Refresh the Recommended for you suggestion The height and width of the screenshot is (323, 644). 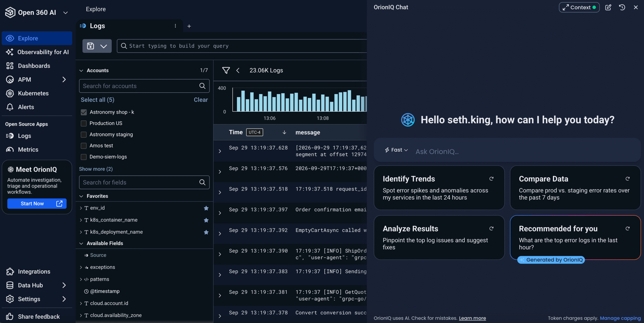(x=627, y=228)
